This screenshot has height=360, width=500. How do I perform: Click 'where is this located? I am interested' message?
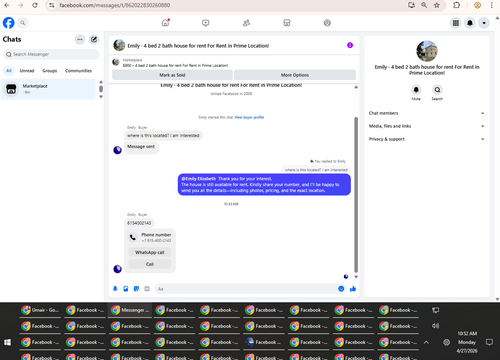pos(163,136)
